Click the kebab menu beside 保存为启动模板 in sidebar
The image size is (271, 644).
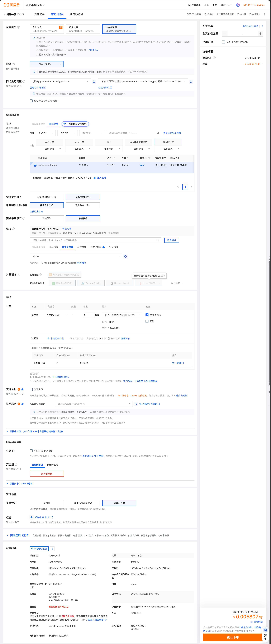tap(262, 26)
